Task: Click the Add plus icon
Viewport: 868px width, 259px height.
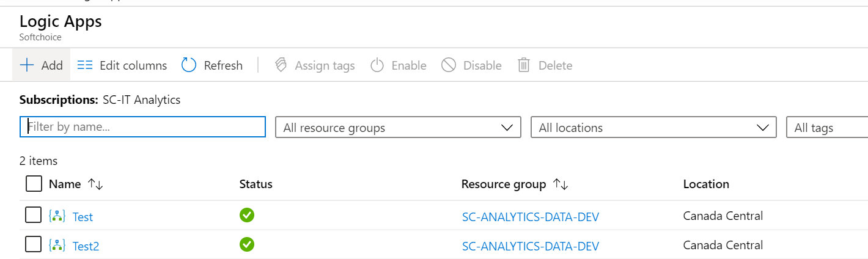Action: pos(27,65)
